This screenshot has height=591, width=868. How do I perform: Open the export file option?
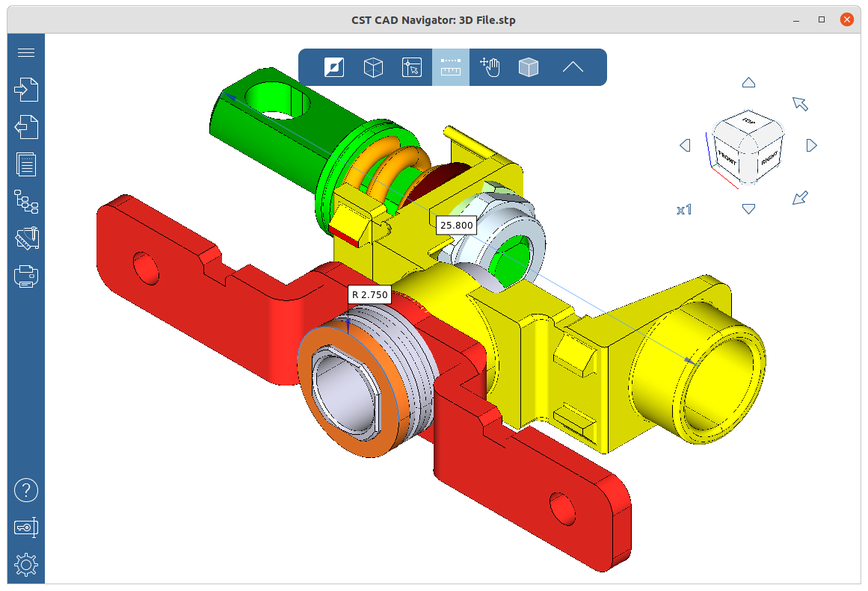click(x=26, y=127)
